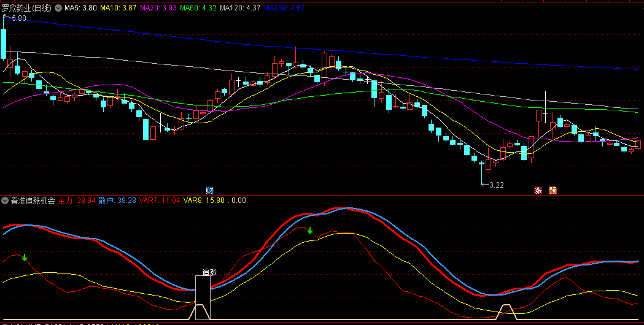Image resolution: width=644 pixels, height=325 pixels.
Task: Click the blue 财 financial report marker
Action: coord(209,189)
